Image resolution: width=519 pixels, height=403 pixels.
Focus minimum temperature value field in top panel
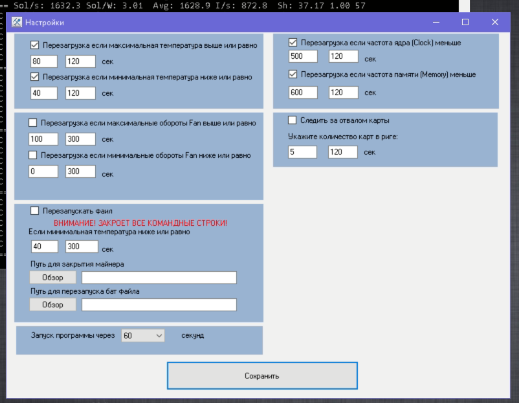(x=44, y=93)
